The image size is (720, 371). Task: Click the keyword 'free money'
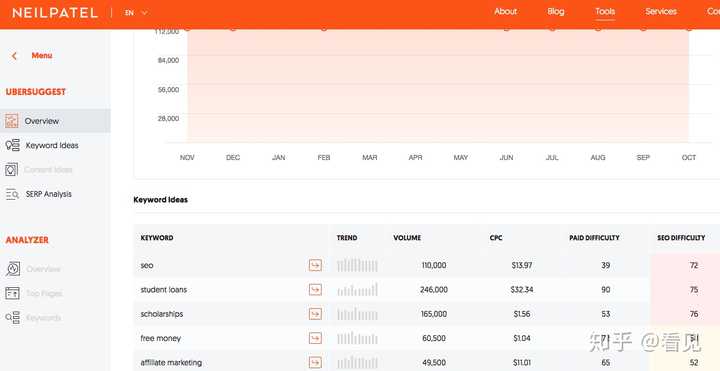[161, 338]
